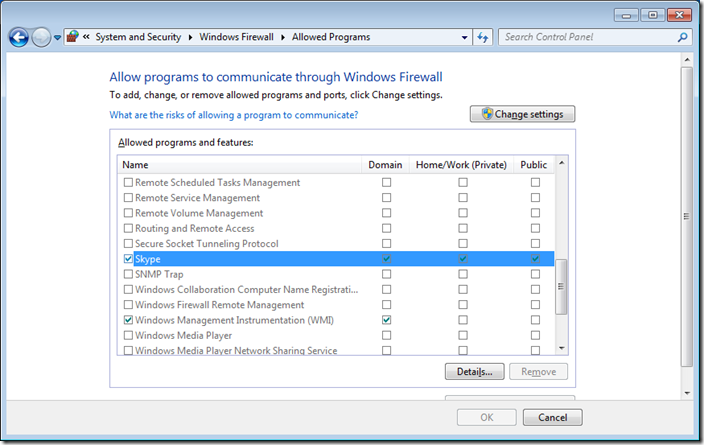This screenshot has width=704, height=445.
Task: Go to System and Security breadcrumb
Action: tap(138, 37)
